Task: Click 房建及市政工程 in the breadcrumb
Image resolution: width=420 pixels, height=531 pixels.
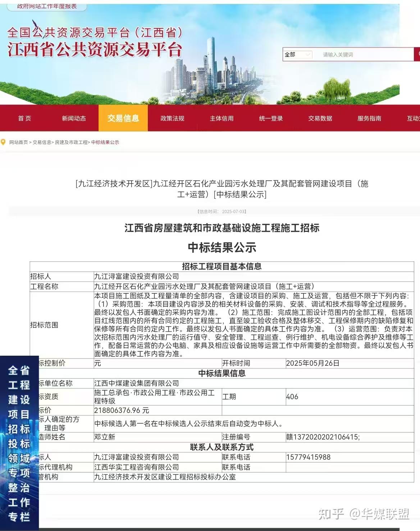Action: pos(71,142)
